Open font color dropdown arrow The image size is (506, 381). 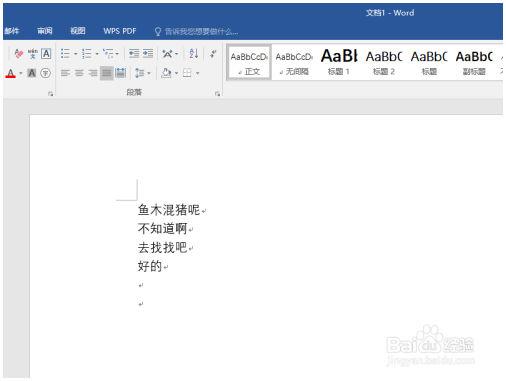pyautogui.click(x=21, y=73)
